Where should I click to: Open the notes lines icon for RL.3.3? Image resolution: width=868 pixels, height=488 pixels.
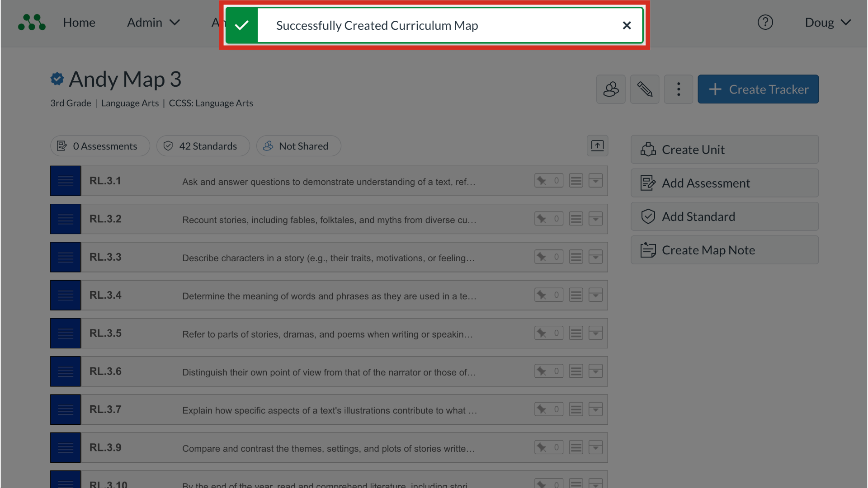(x=576, y=257)
